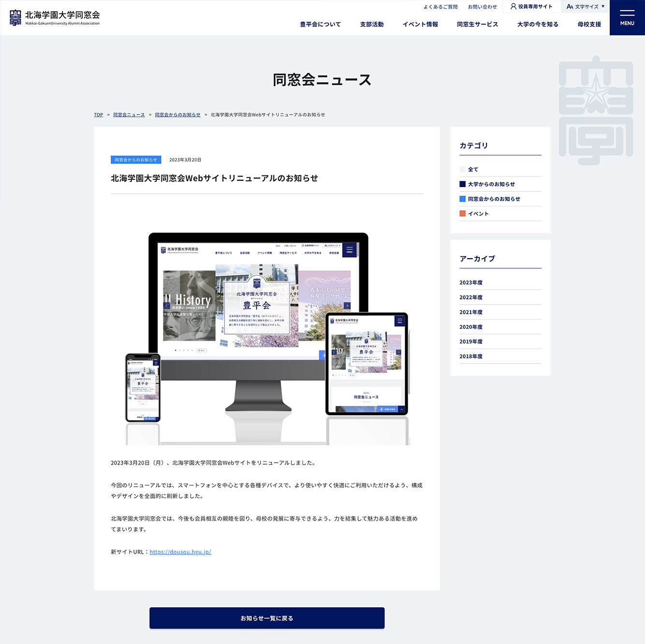Go to TOP breadcrumb link
This screenshot has width=645, height=644.
pyautogui.click(x=99, y=115)
